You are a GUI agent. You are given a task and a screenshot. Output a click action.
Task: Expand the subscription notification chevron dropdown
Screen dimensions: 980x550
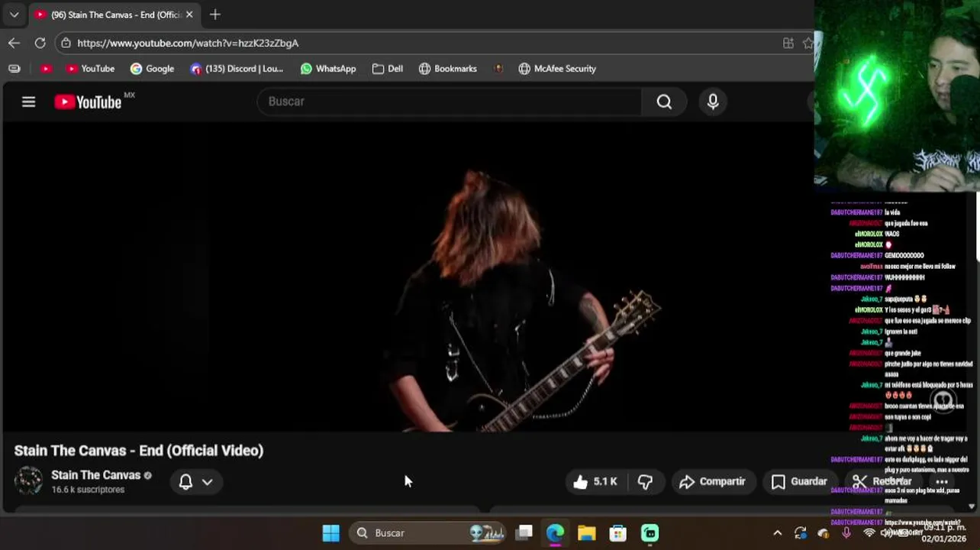click(207, 482)
